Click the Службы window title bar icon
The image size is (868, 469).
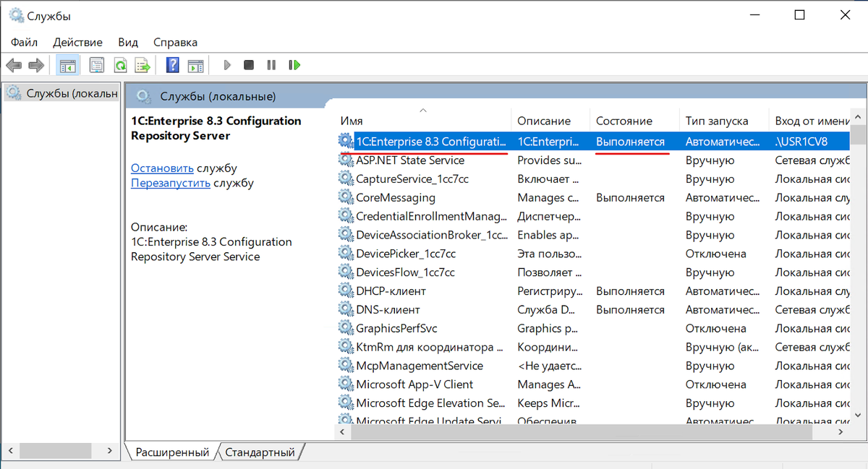[15, 15]
